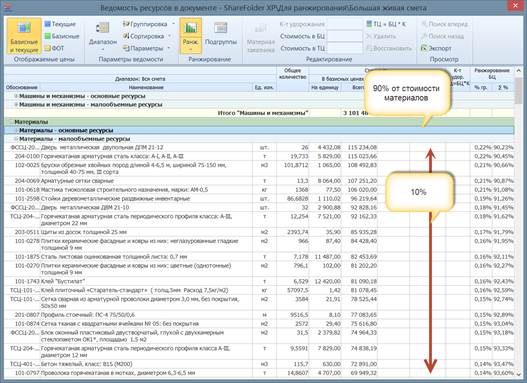The height and width of the screenshot is (383, 527).
Task: Select row Сталь листовая оцинкованная
Action: [259, 257]
